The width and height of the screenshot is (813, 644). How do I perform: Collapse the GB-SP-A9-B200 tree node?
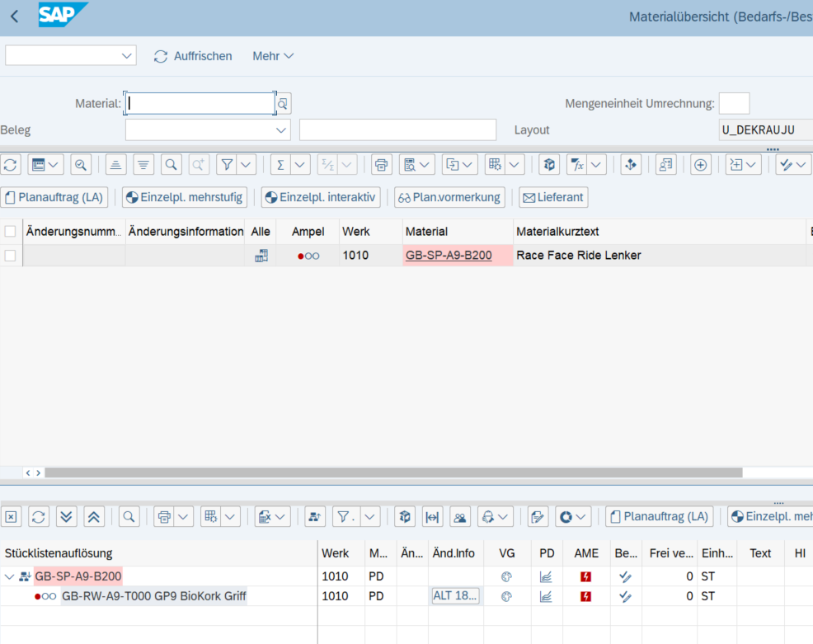tap(10, 576)
